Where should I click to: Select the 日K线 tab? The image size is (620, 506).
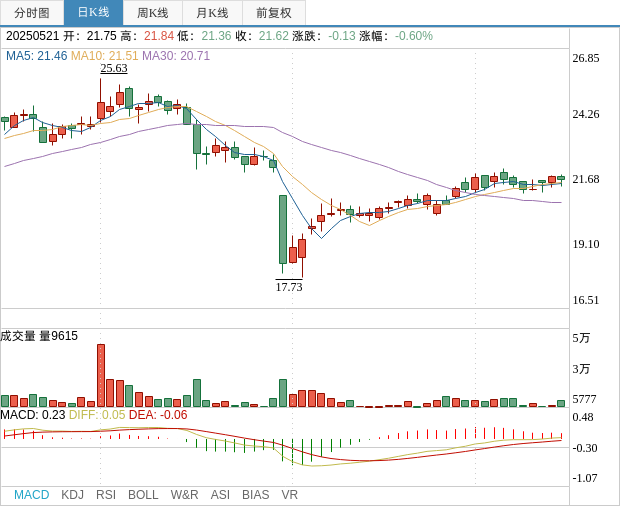[x=93, y=13]
